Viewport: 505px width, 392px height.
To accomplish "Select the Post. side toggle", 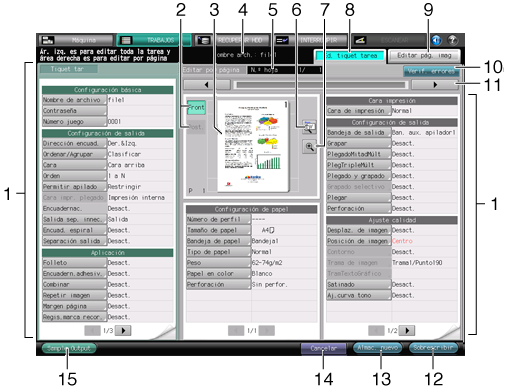I will click(196, 127).
